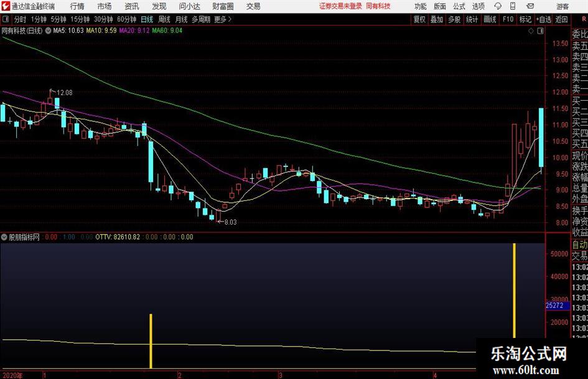Switch to the 30分钟 period tab
The image size is (588, 379).
(103, 19)
